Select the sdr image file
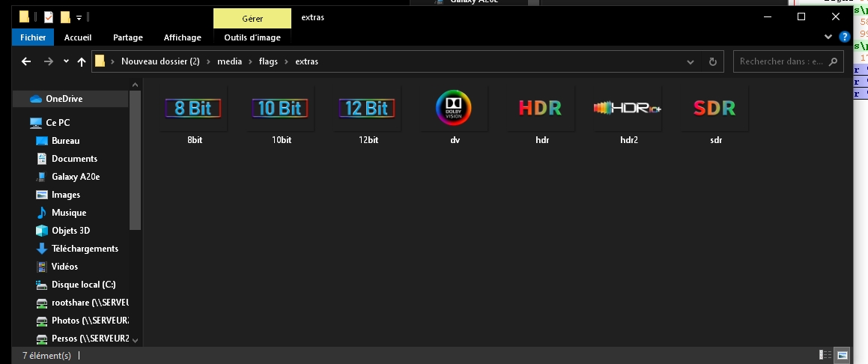 [715, 108]
